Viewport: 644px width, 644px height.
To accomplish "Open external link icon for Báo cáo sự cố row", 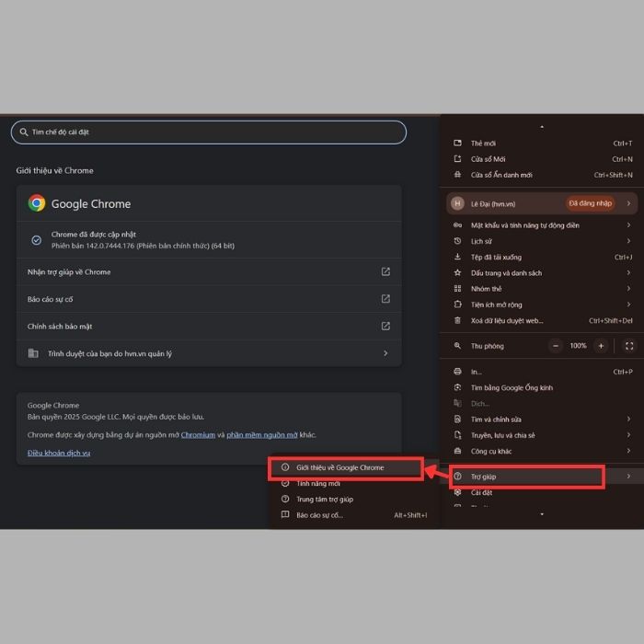I will pos(385,299).
